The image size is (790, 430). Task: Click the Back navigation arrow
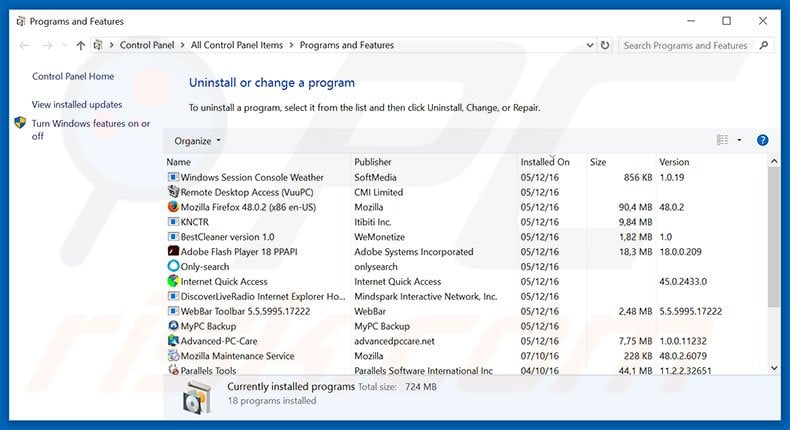24,45
